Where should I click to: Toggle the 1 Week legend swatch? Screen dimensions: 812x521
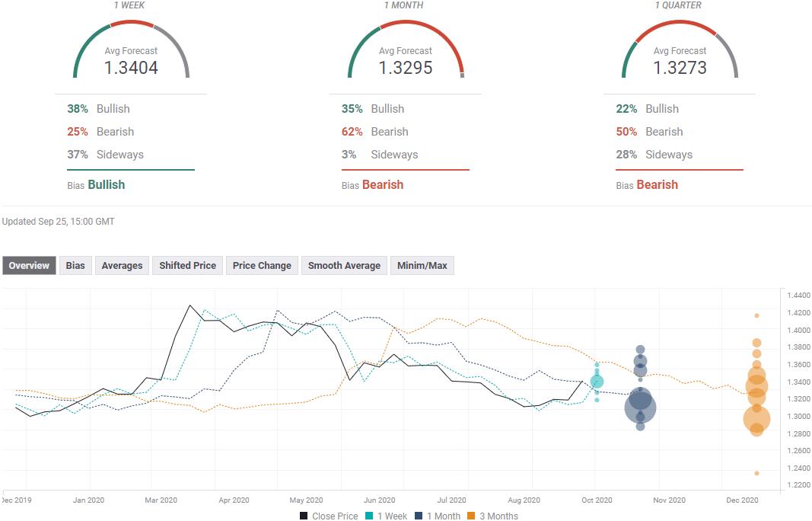click(x=369, y=516)
